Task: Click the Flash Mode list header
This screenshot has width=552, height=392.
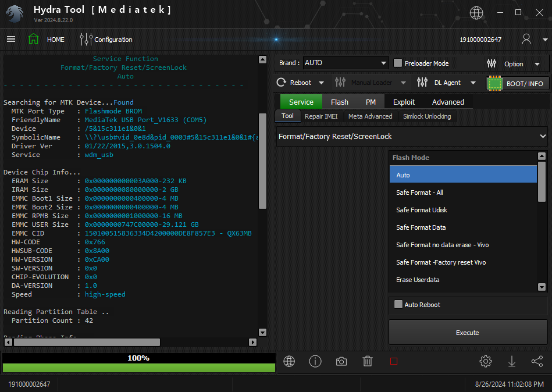Action: pos(463,158)
